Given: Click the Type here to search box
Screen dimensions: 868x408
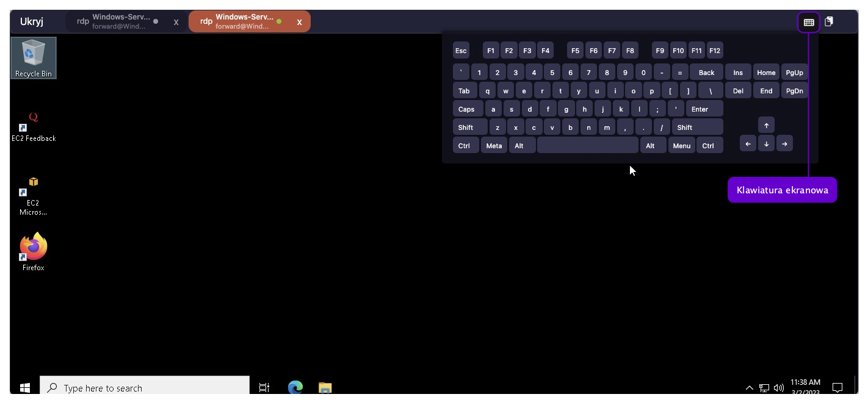Looking at the screenshot, I should (x=145, y=388).
